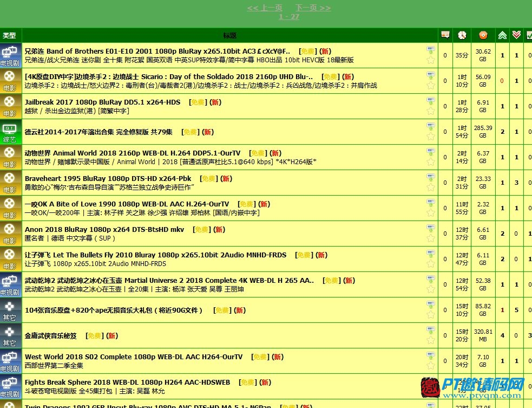Bookmark Anon 2018 with star

coord(431,238)
